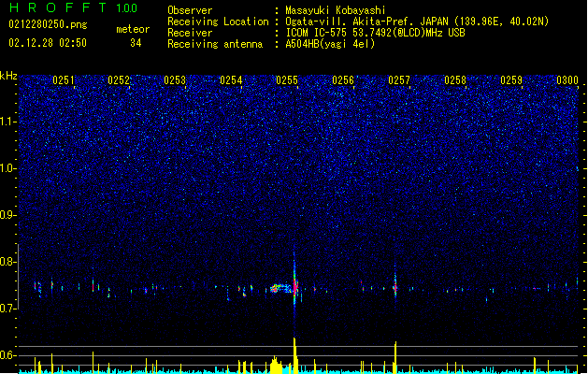
Task: Click the 0252 time marker
Action: point(119,80)
